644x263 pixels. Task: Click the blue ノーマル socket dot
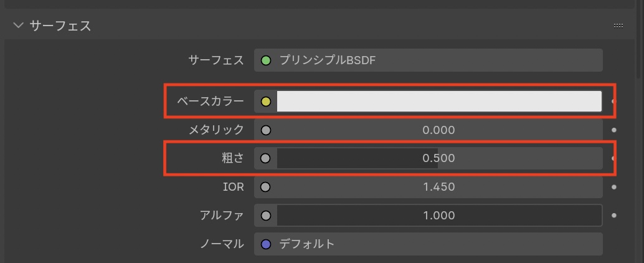[x=266, y=244]
